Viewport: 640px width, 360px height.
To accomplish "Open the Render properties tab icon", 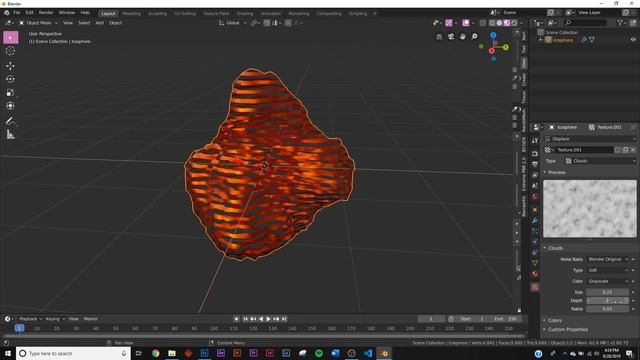I will (535, 153).
